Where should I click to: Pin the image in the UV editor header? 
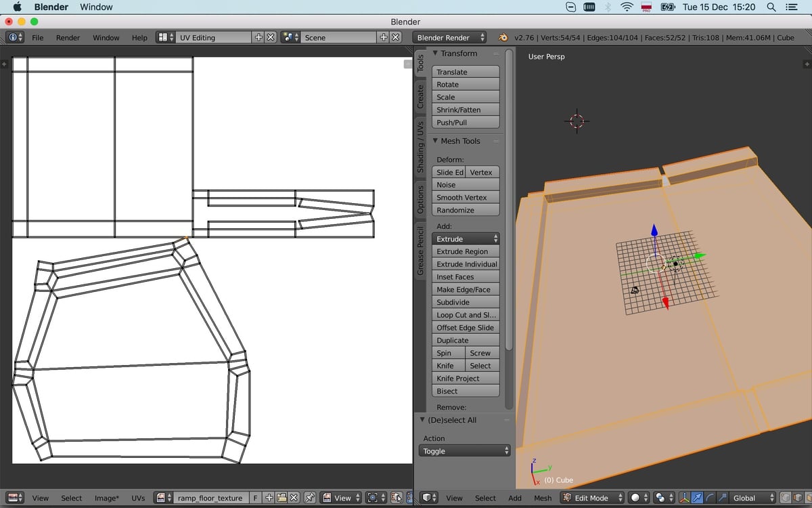pos(311,497)
